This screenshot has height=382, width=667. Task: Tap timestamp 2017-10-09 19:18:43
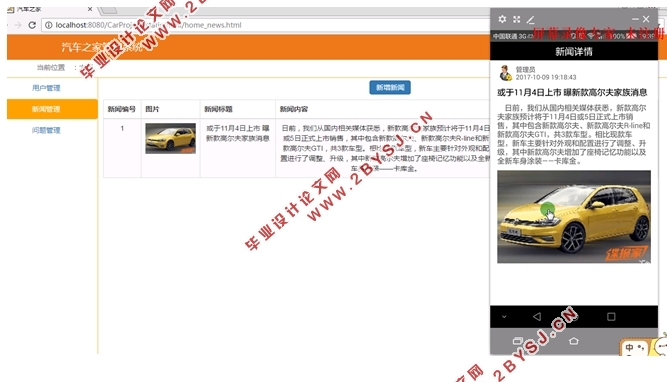(546, 77)
